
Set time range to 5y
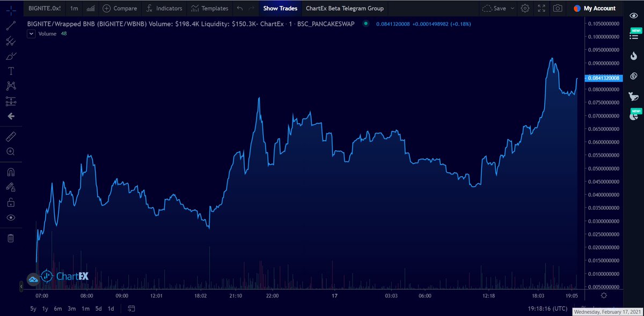coord(33,308)
